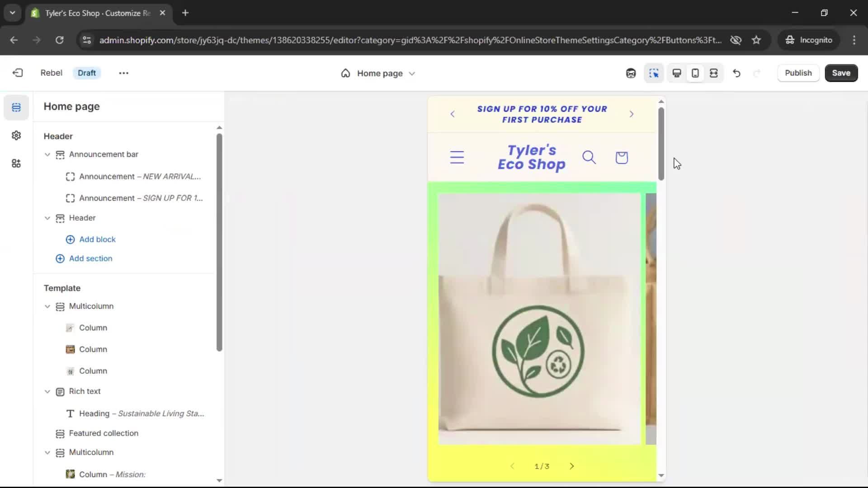Open the Theme settings gear icon
The width and height of the screenshot is (868, 488).
(16, 136)
